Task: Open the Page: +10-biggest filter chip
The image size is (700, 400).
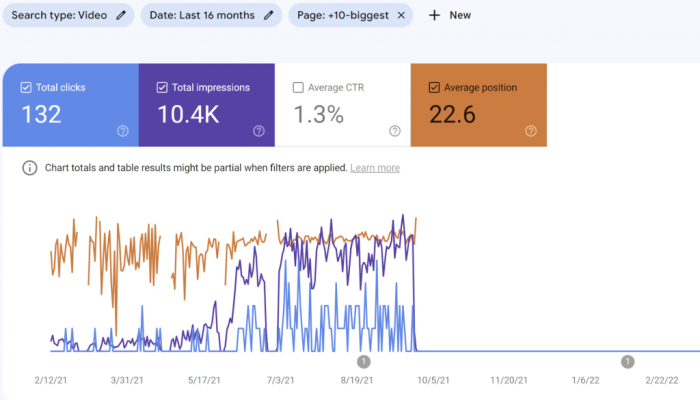Action: point(341,15)
